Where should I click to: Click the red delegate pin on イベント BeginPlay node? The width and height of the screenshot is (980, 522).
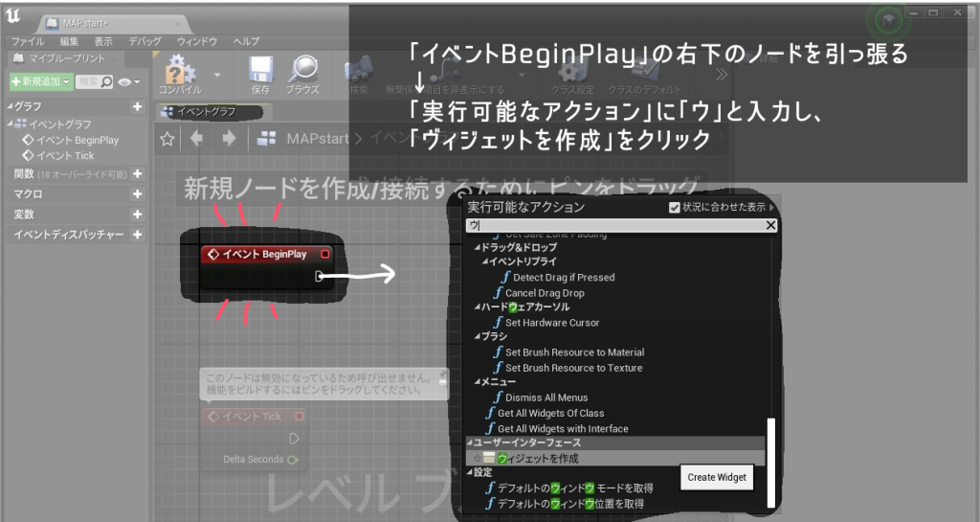pos(325,255)
